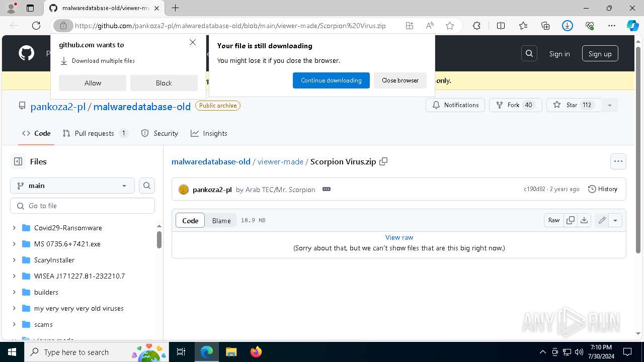The height and width of the screenshot is (362, 644).
Task: Open the Collections icon
Action: pyautogui.click(x=545, y=26)
